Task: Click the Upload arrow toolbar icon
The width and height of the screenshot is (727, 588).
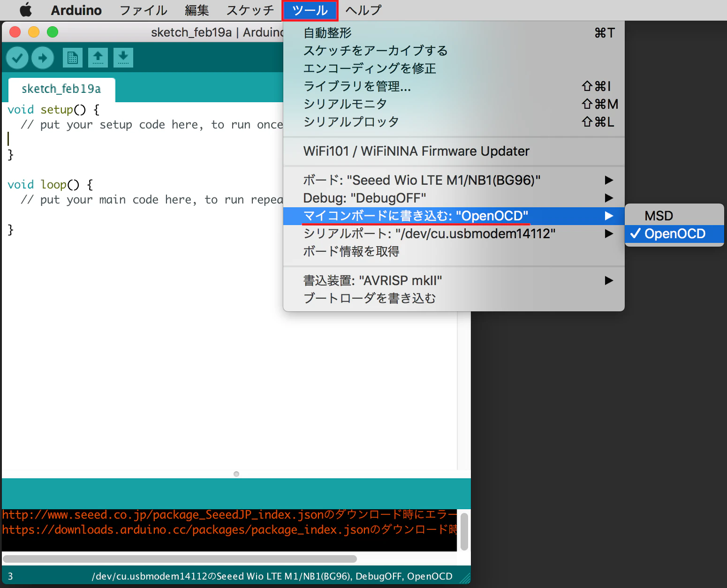Action: pos(43,58)
